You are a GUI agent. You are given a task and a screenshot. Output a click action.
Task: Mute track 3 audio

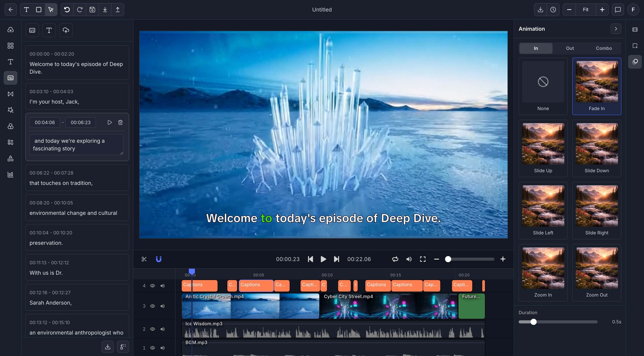point(163,306)
